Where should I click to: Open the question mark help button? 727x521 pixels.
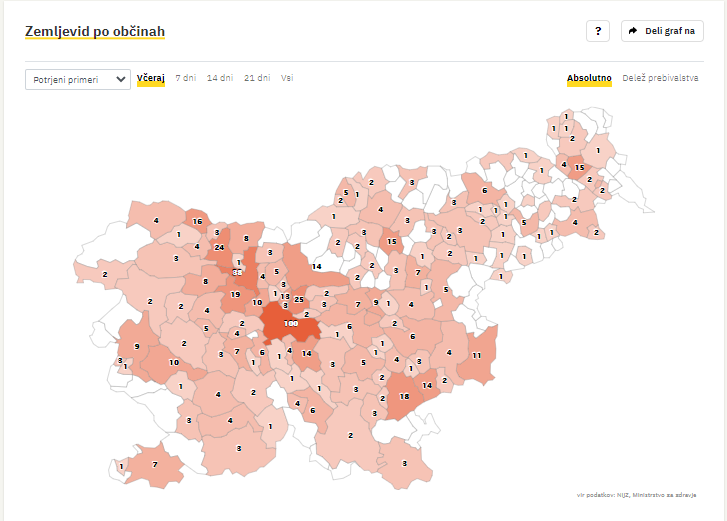[x=598, y=31]
